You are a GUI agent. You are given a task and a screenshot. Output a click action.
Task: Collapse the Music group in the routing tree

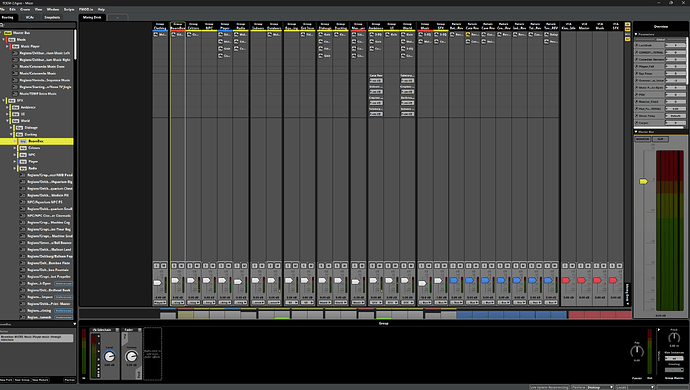click(x=4, y=40)
